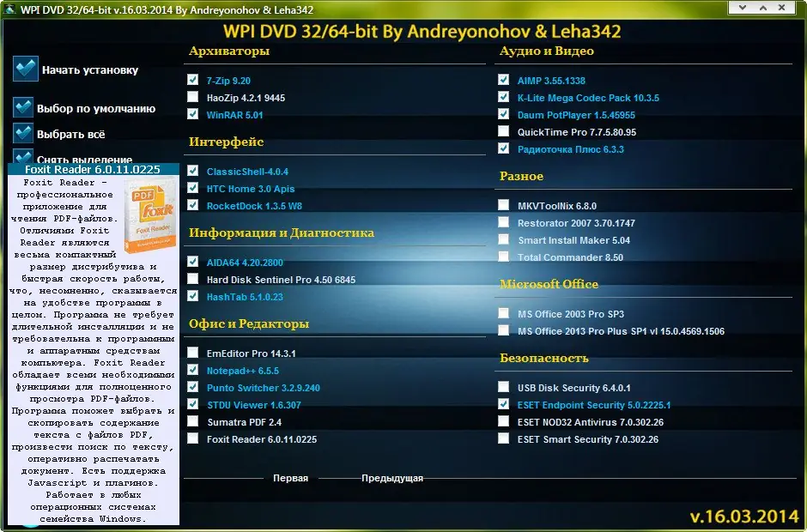The image size is (807, 532).
Task: Click the Аудио и Видео heading
Action: pyautogui.click(x=547, y=51)
